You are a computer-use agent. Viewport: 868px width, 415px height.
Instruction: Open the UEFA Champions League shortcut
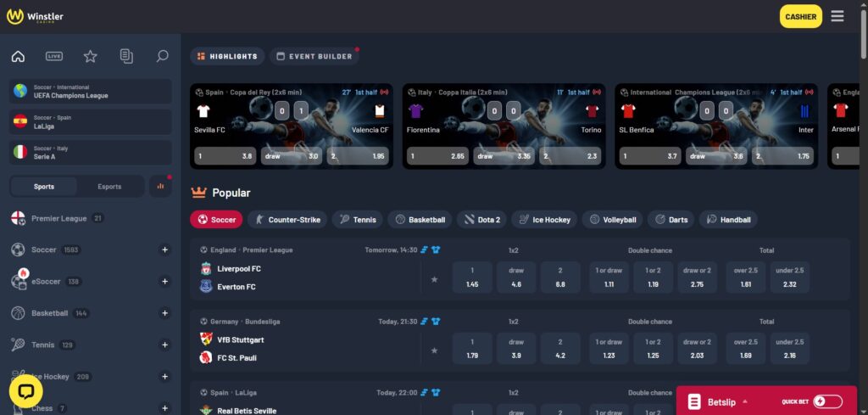(91, 92)
